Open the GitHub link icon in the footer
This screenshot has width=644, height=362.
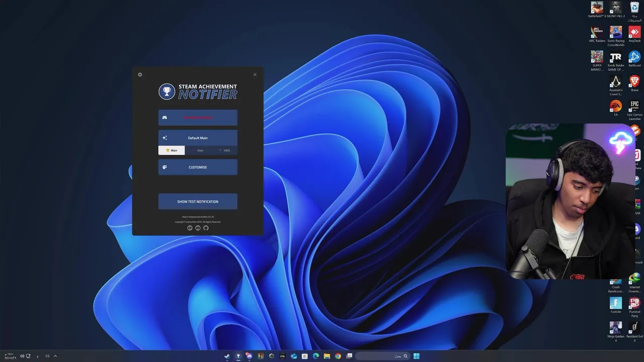coord(206,228)
